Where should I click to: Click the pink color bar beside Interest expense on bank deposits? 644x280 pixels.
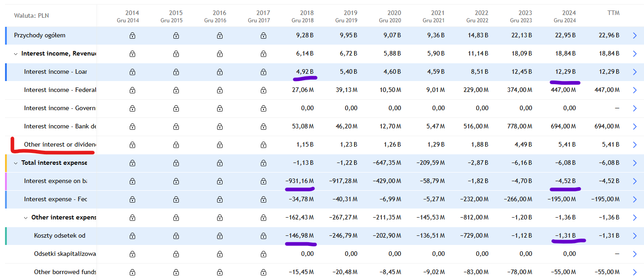point(6,181)
